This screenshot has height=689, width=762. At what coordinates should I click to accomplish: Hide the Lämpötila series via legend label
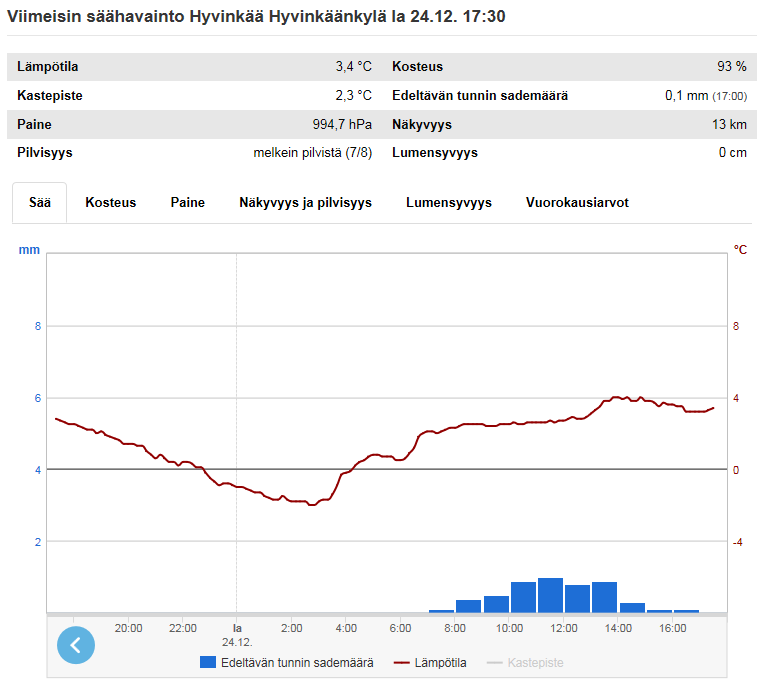(x=443, y=662)
